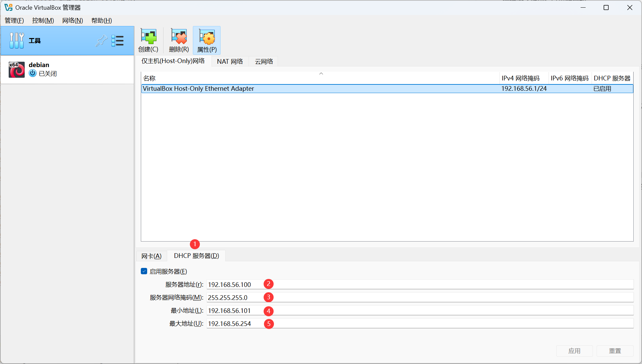Sort by IPv6 网络掩码 column header

tap(570, 78)
